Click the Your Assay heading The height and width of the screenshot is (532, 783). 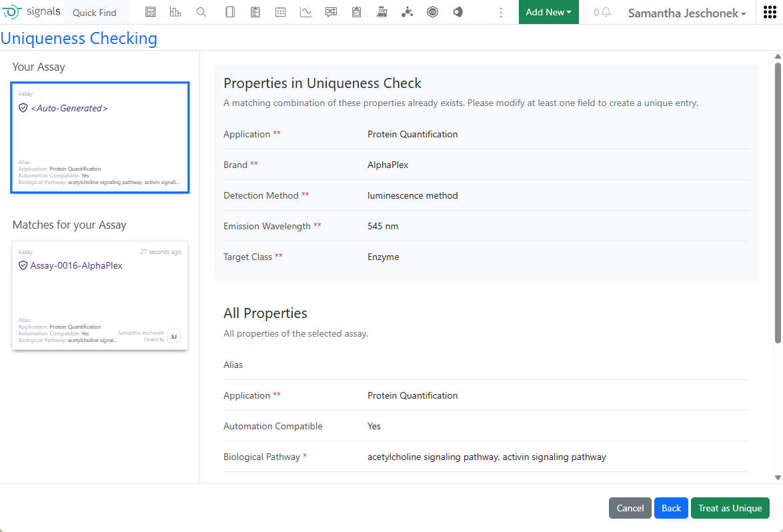click(x=39, y=67)
